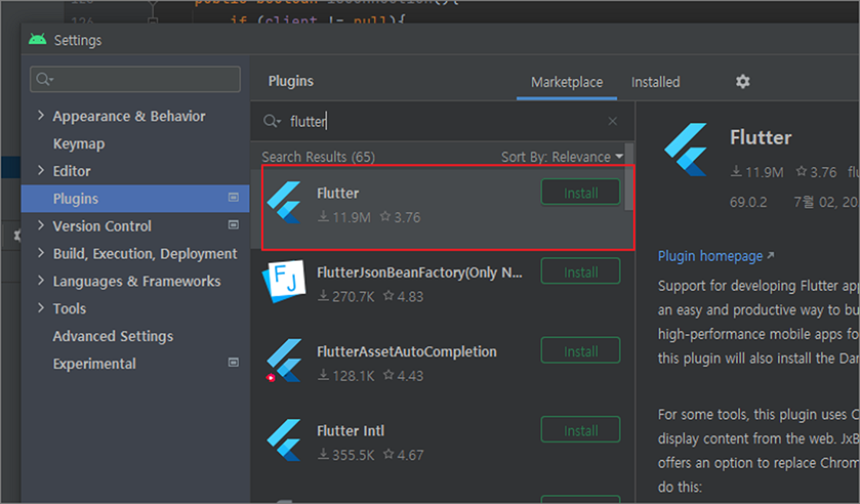The width and height of the screenshot is (860, 504).
Task: Clear the flutter search text with X
Action: [612, 121]
